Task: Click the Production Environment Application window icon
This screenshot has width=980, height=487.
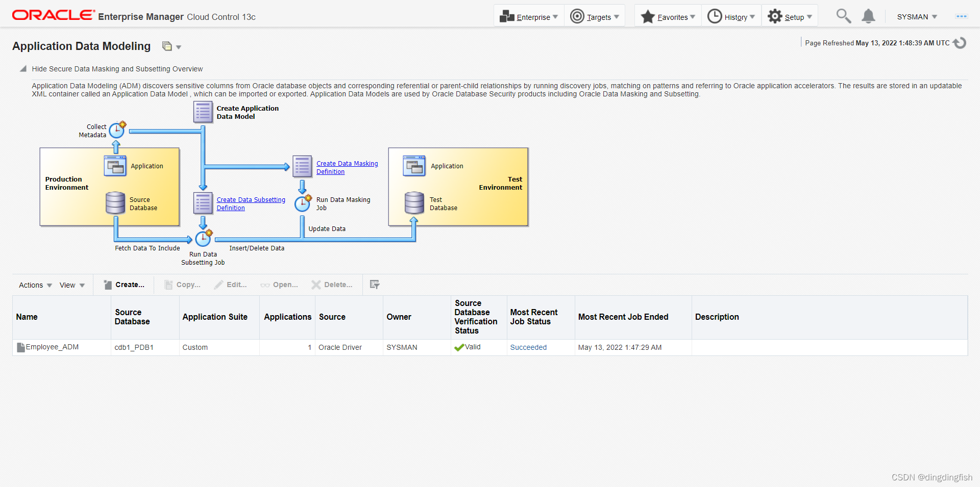Action: (x=115, y=166)
